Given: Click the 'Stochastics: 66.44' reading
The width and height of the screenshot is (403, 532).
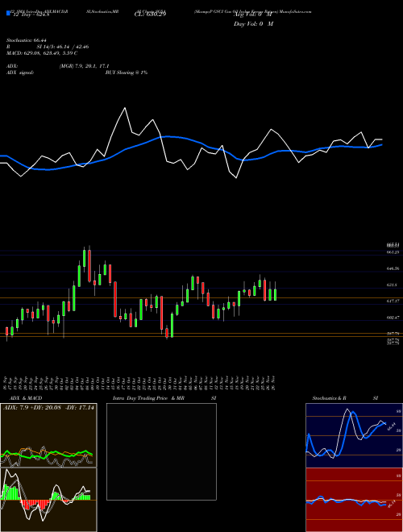Looking at the screenshot, I should click(x=27, y=40).
